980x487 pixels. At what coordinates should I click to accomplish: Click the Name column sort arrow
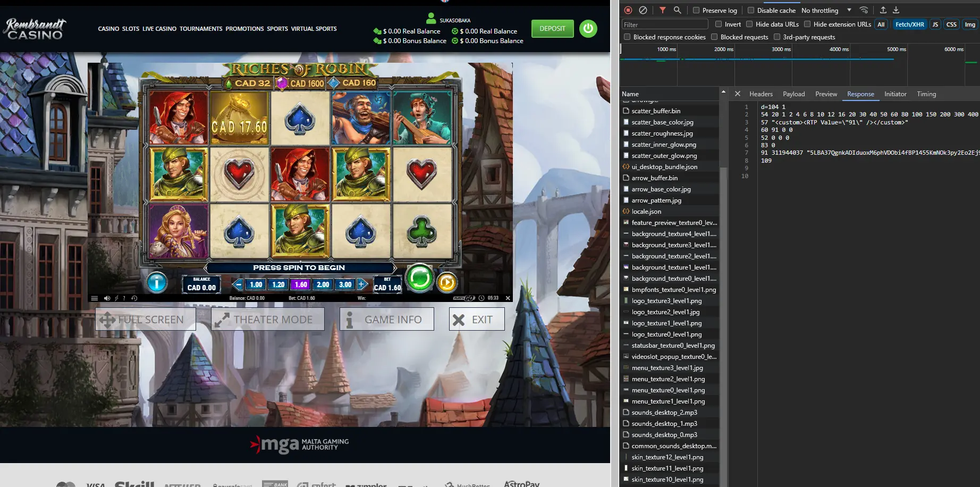pyautogui.click(x=723, y=92)
